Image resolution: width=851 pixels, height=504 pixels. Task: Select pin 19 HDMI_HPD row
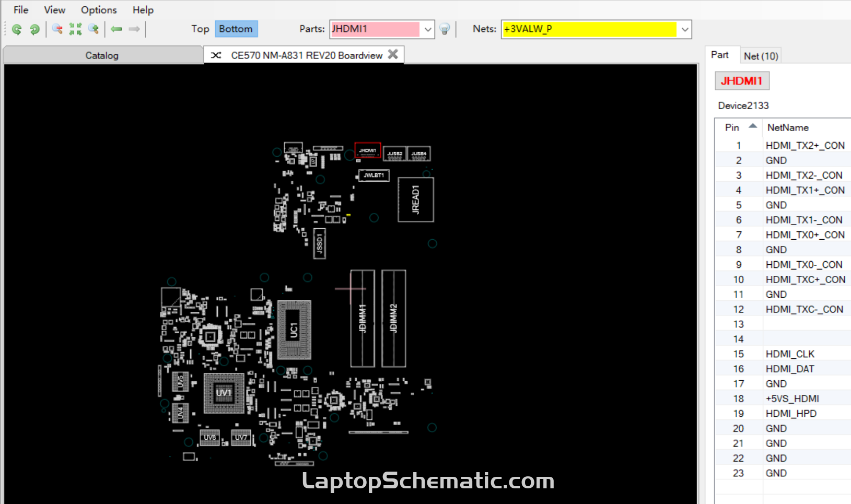click(783, 413)
